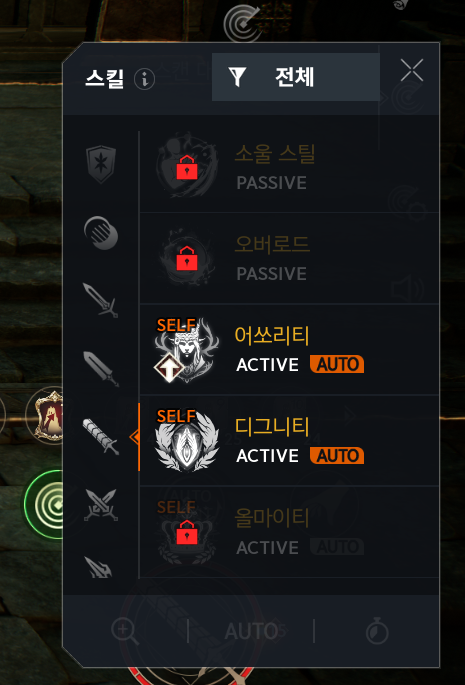Open the magnifier zoom icon in bottom bar
The image size is (465, 685).
click(x=125, y=631)
